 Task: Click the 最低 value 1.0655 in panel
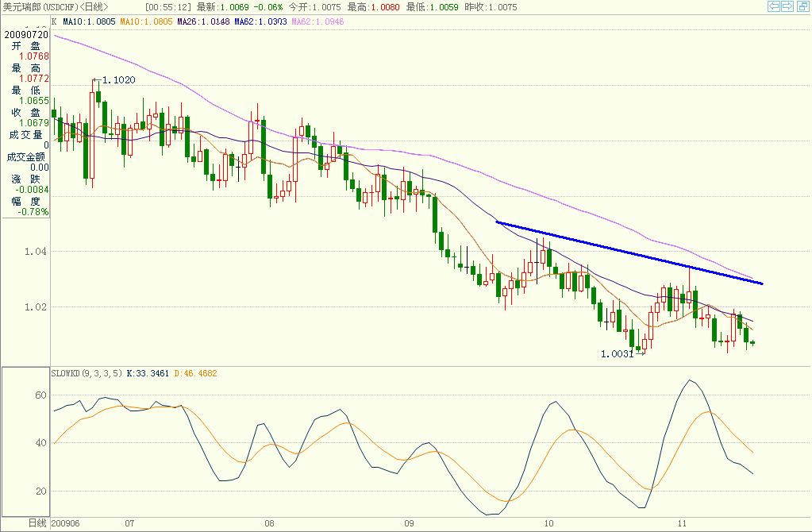(34, 101)
